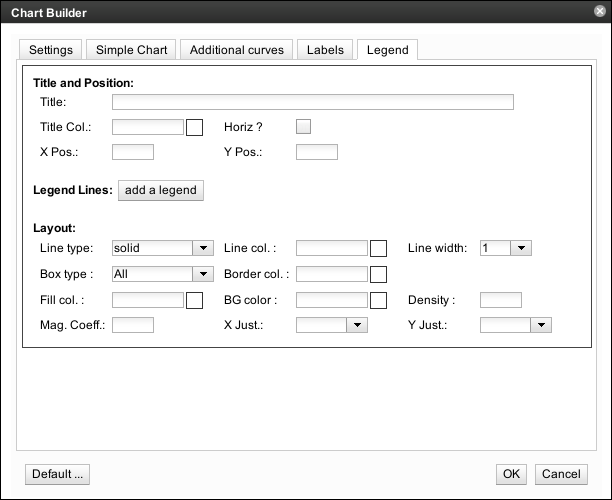Open the BG color swatch

379,300
